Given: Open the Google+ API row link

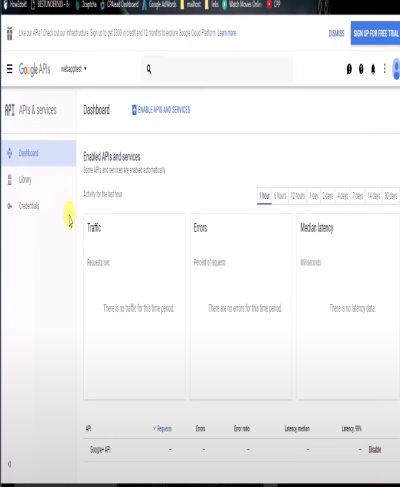Looking at the screenshot, I should pos(100,450).
